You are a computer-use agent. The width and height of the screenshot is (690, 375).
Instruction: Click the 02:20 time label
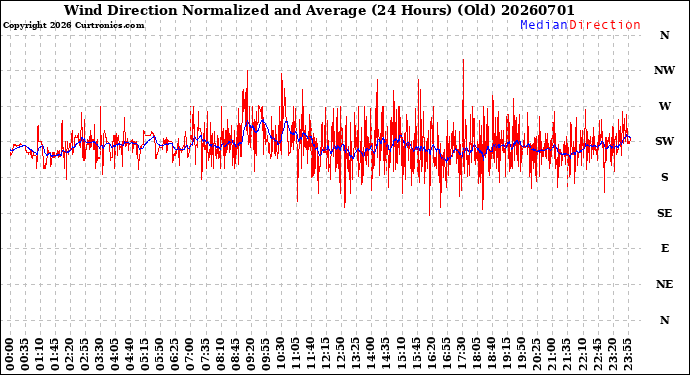(x=70, y=354)
